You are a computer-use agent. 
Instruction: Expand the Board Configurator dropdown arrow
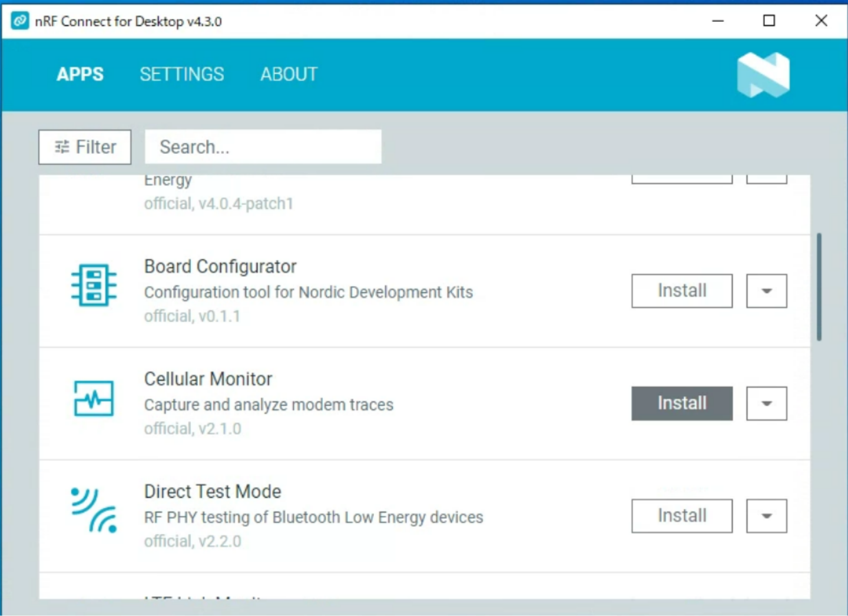click(766, 291)
